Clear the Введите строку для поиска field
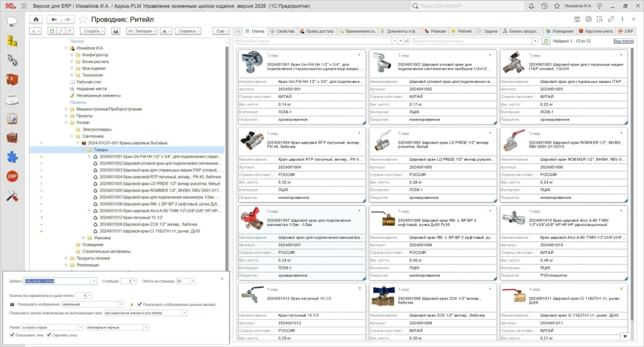Screen dimensions: 644x347 [x=535, y=41]
